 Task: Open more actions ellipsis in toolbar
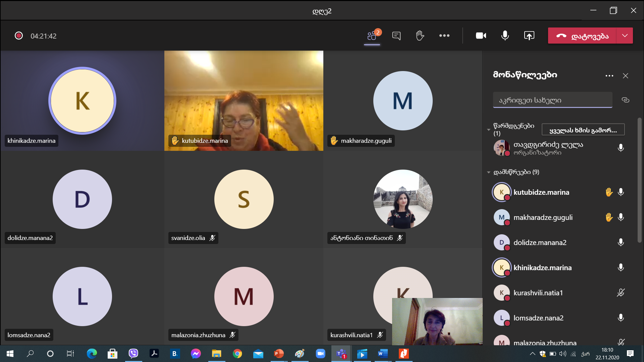(x=444, y=36)
